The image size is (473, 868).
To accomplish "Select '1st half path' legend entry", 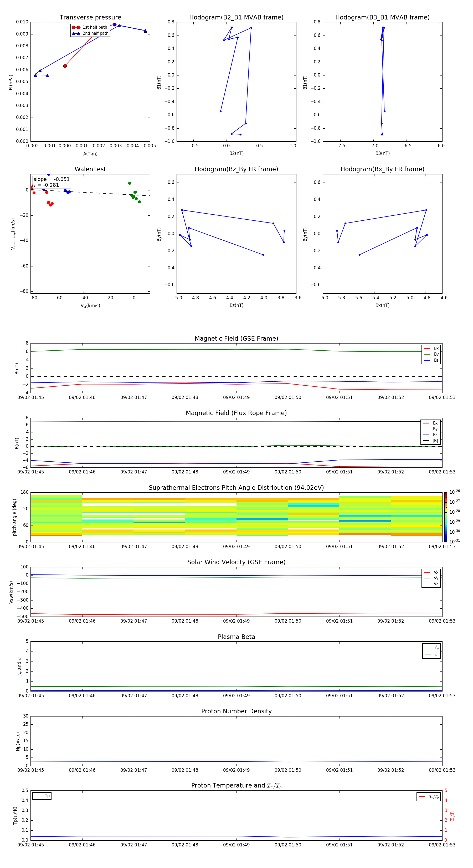I will (x=90, y=27).
